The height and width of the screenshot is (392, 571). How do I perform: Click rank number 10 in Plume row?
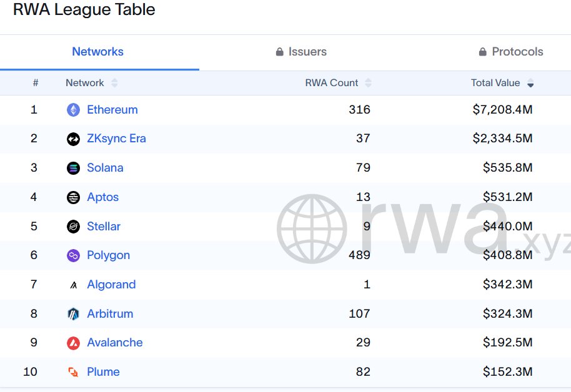click(x=30, y=372)
